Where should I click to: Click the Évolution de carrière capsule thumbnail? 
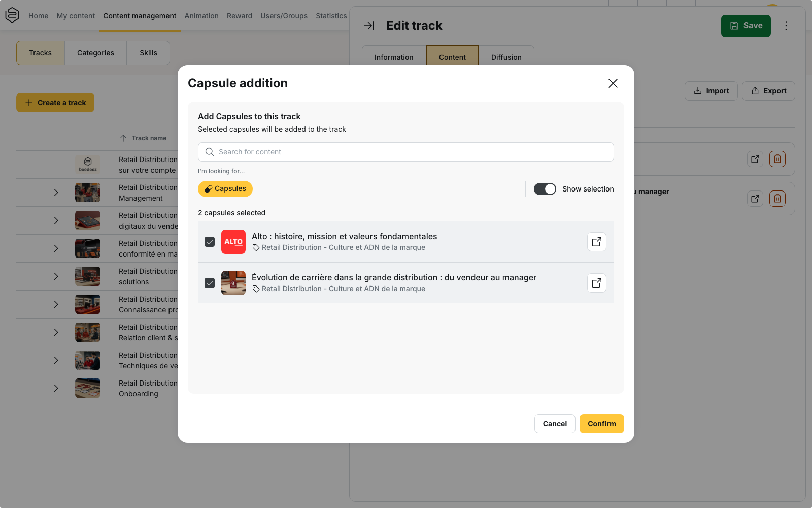pyautogui.click(x=233, y=283)
